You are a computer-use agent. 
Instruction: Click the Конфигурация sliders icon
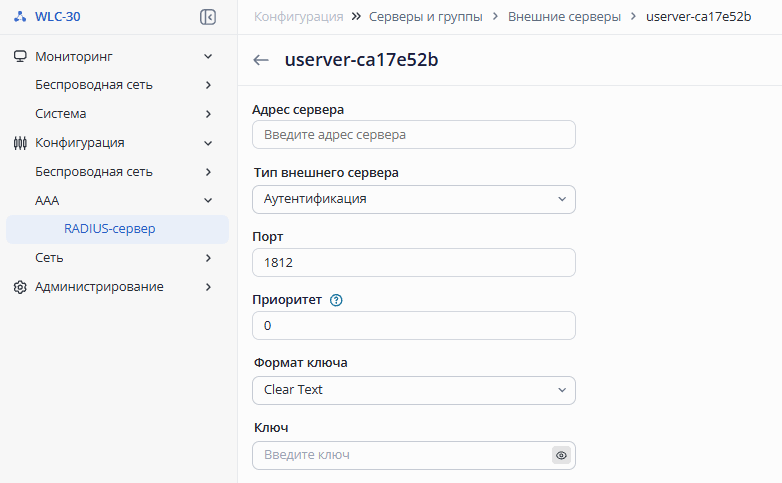click(20, 143)
